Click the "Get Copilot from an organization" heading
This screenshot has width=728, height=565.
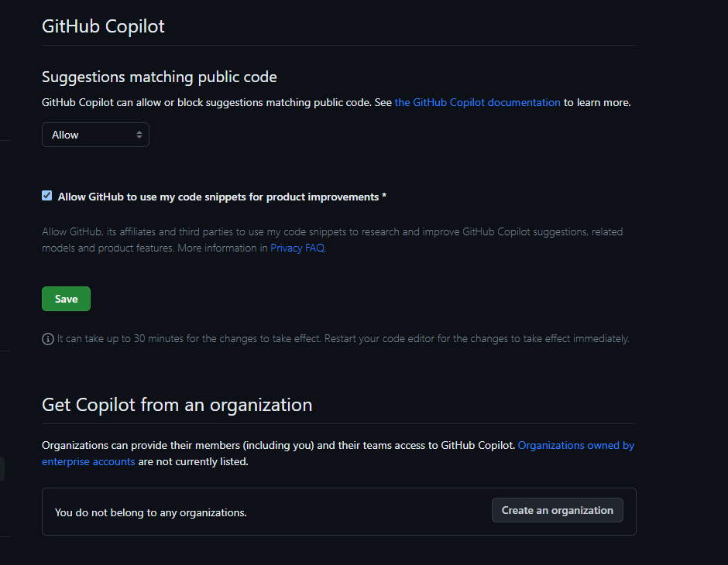coord(177,404)
